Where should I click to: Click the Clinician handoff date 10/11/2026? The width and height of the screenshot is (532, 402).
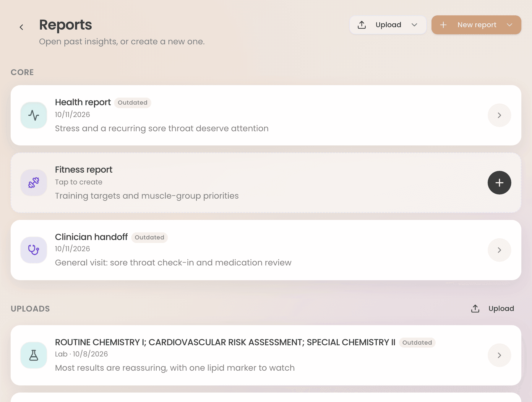point(72,249)
